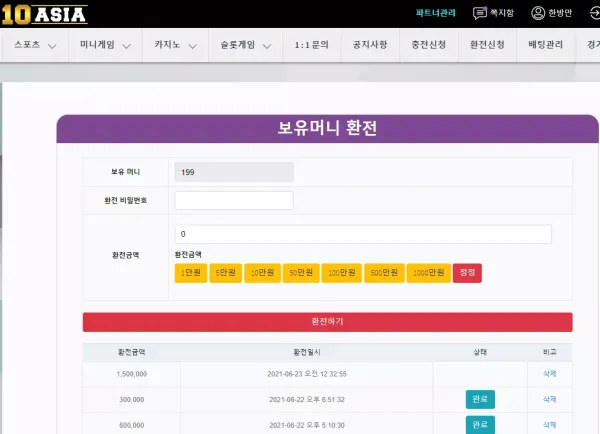Open the 쪽지함 message box icon
Image resolution: width=600 pixels, height=434 pixels.
(480, 13)
